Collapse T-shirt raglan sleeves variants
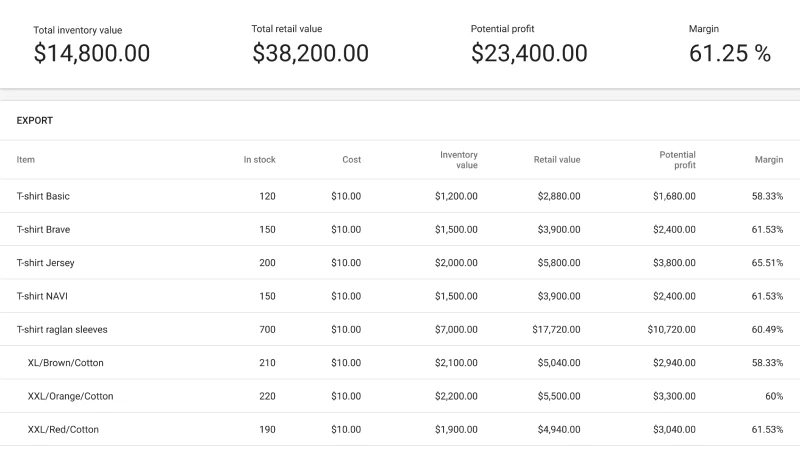 point(62,330)
